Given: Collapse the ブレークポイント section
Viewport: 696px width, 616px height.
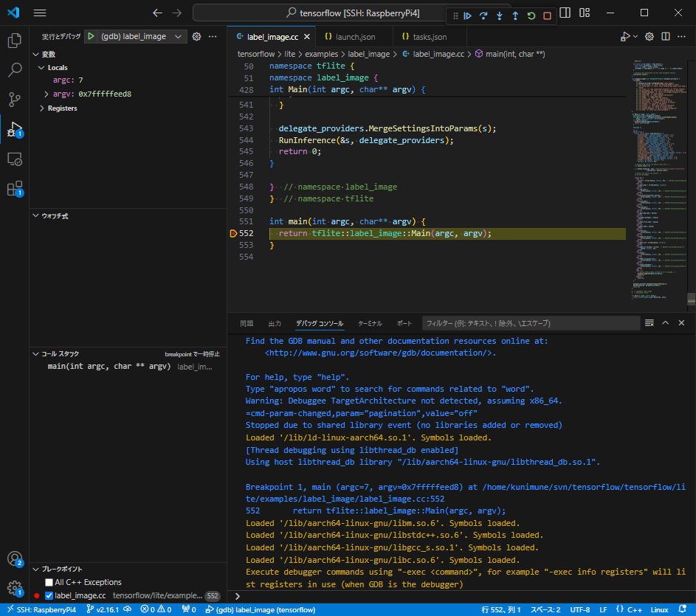Looking at the screenshot, I should coord(36,569).
